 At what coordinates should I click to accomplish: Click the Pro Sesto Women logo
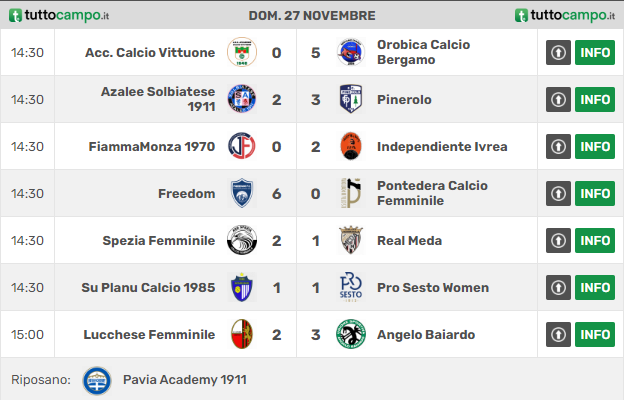[351, 287]
